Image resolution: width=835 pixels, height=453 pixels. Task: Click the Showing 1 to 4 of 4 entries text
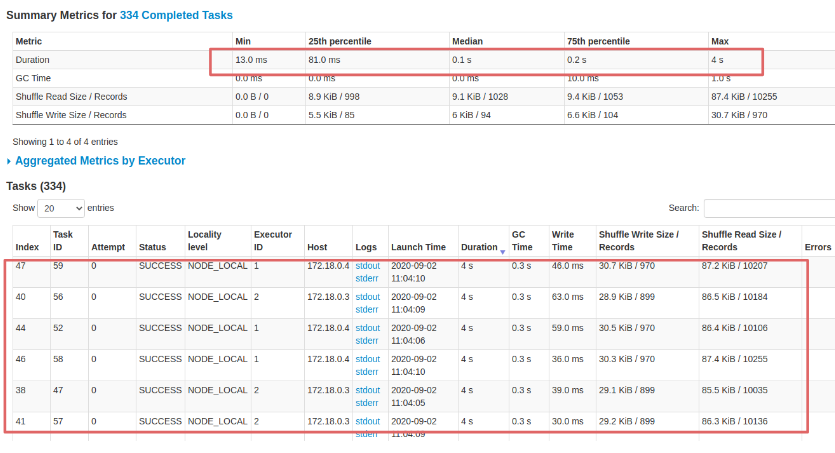(65, 142)
